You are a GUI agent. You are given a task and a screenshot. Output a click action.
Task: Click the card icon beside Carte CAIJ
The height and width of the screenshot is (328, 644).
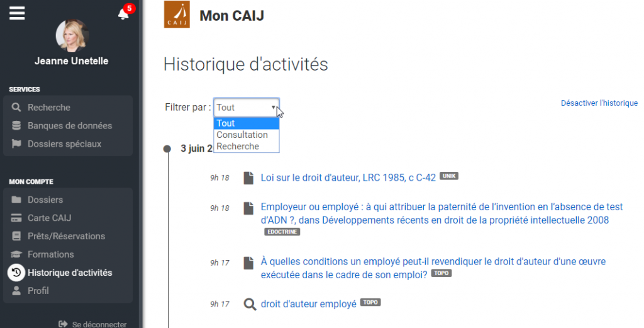(16, 218)
